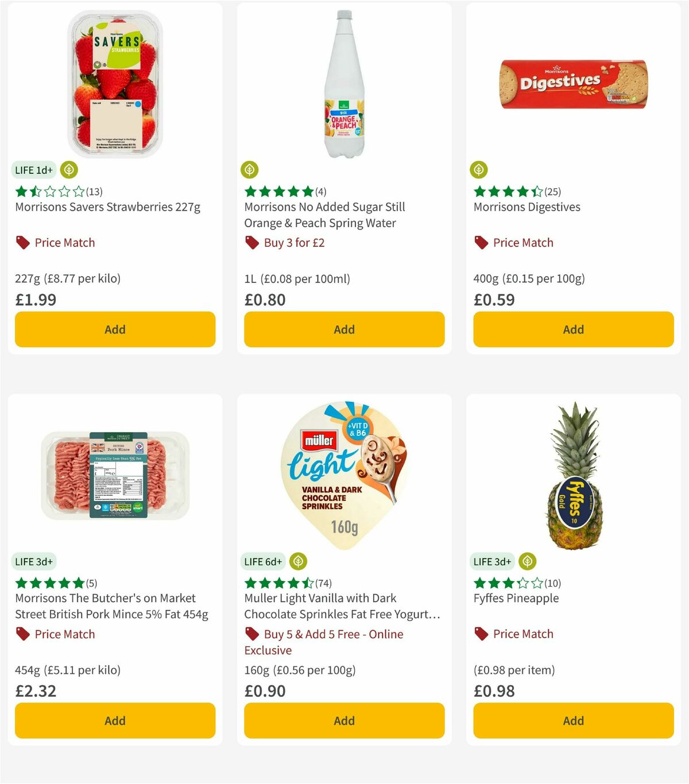
Task: Click the leaf icon above Morrisons Digestives rating
Action: [479, 170]
